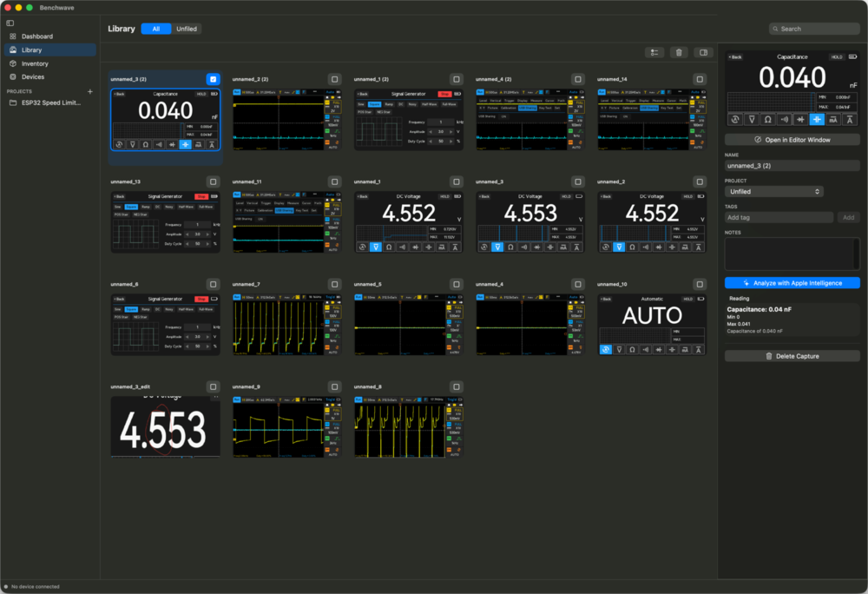Click the Add tag input field
Image resolution: width=868 pixels, height=594 pixels.
tap(779, 218)
